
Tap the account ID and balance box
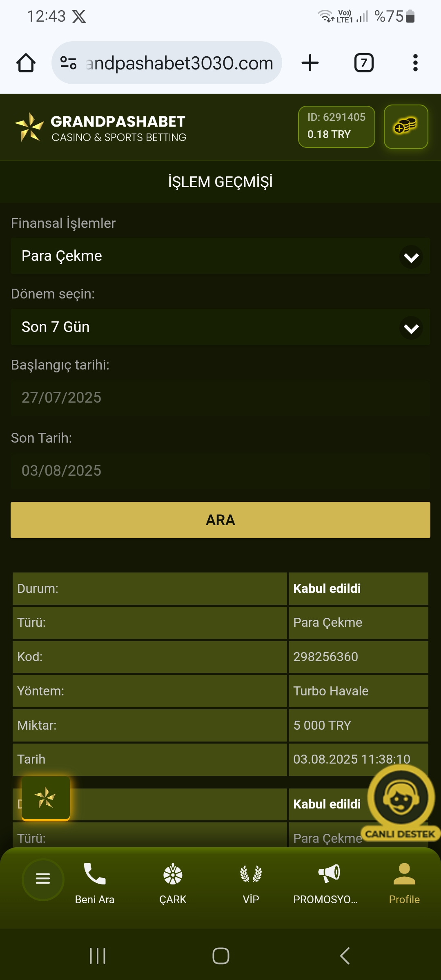coord(336,127)
